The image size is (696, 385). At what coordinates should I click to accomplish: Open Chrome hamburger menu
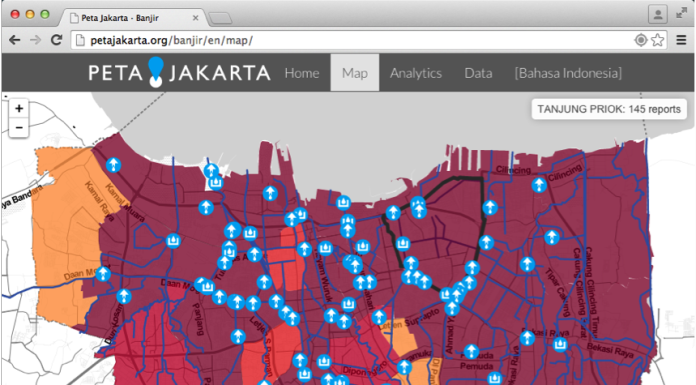681,40
